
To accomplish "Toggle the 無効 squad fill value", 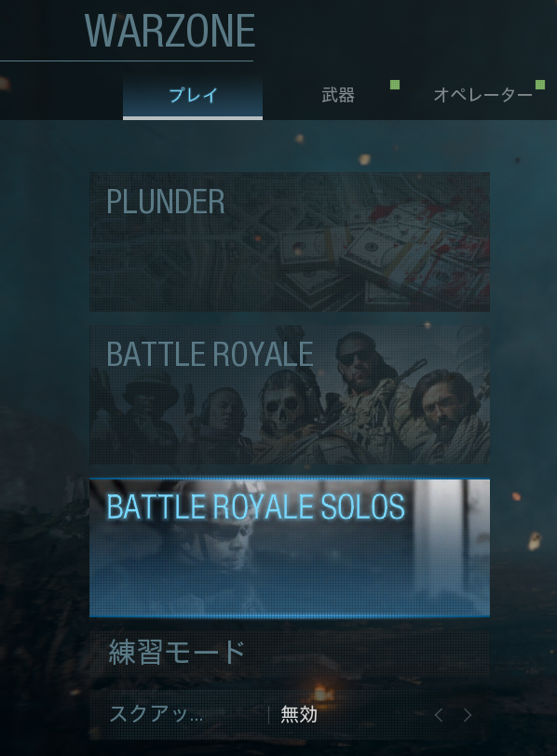I will coord(299,714).
